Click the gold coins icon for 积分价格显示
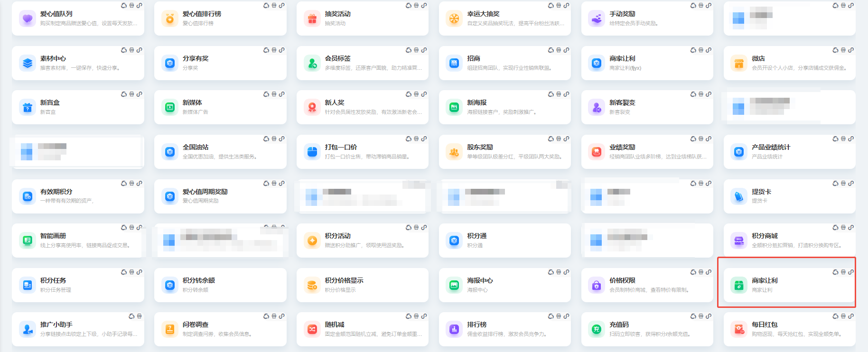 click(312, 285)
